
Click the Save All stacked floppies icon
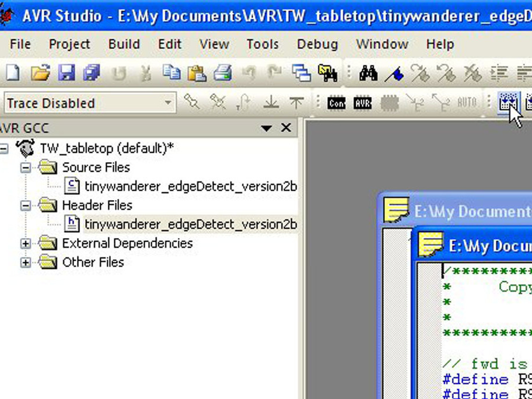coord(92,72)
